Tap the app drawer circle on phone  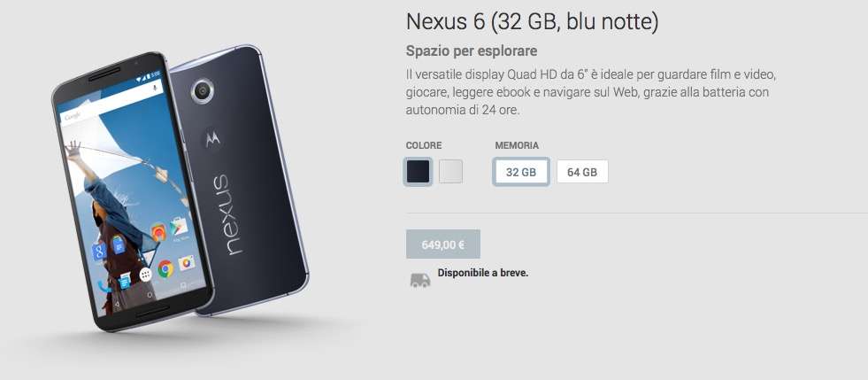point(146,275)
